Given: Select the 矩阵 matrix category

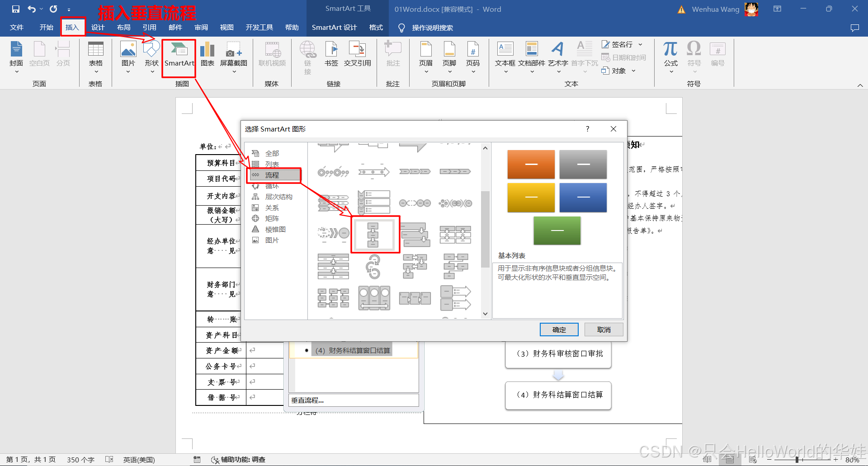Looking at the screenshot, I should click(272, 218).
